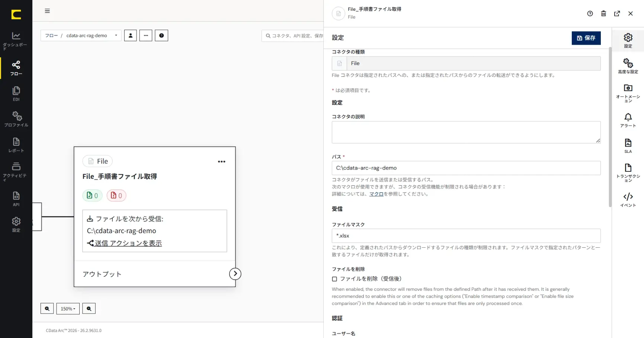Screen dimensions: 644x338
Task: Click the red error file counter
Action: pyautogui.click(x=116, y=196)
